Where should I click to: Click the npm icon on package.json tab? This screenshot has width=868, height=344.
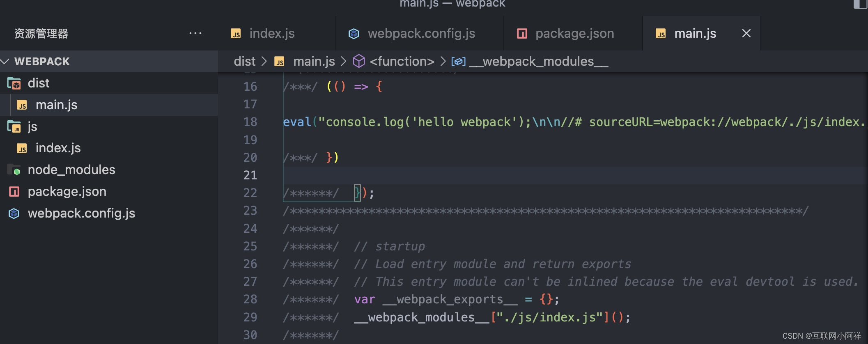522,34
